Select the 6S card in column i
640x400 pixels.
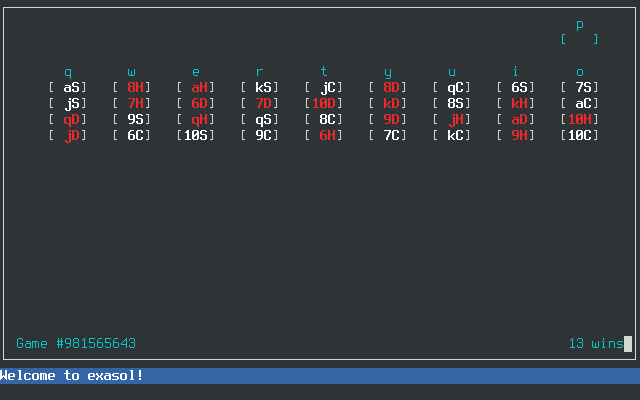pyautogui.click(x=516, y=87)
